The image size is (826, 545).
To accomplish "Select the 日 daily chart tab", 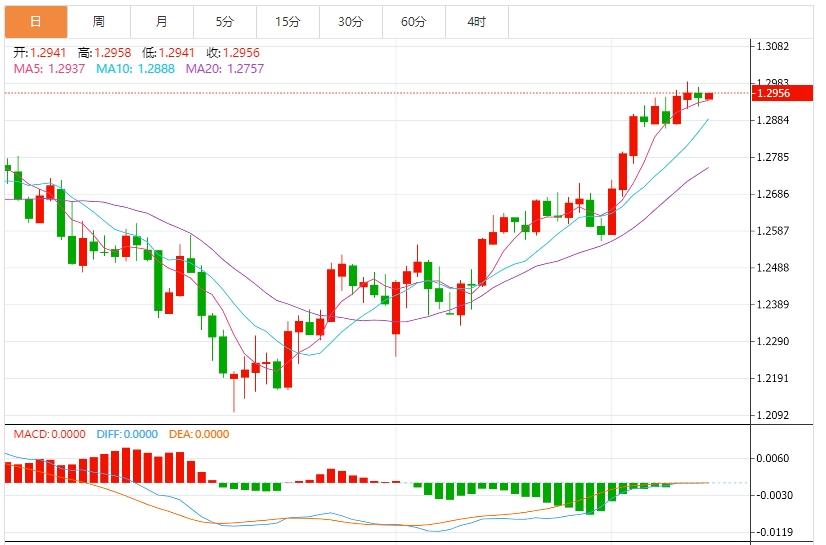I will pyautogui.click(x=36, y=21).
